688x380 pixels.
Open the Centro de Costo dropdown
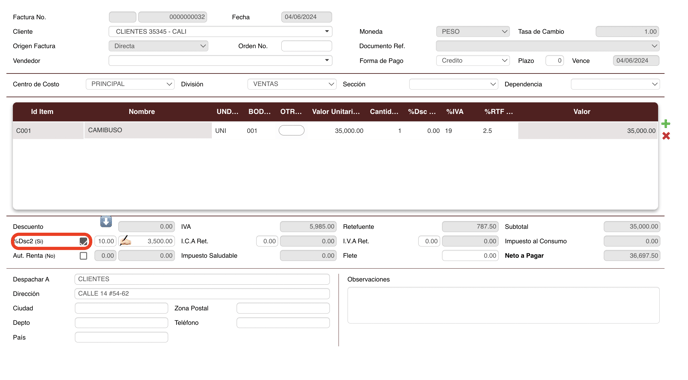pos(130,84)
